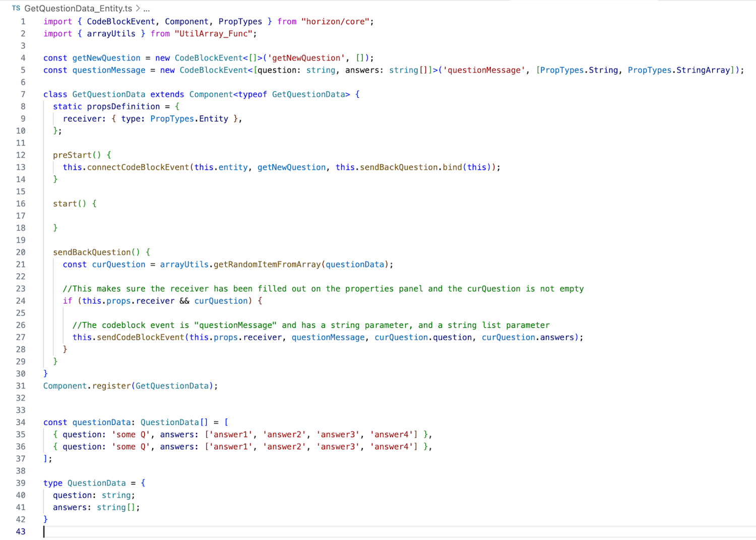Click sendCodeBlockEvent call on line 27
This screenshot has width=756, height=540.
141,337
